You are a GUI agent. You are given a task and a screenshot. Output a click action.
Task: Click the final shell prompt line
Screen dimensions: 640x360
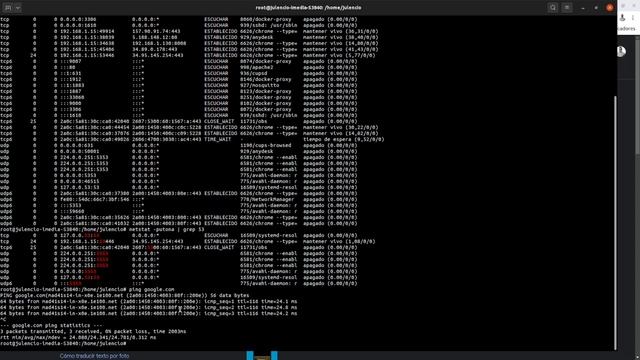63,343
